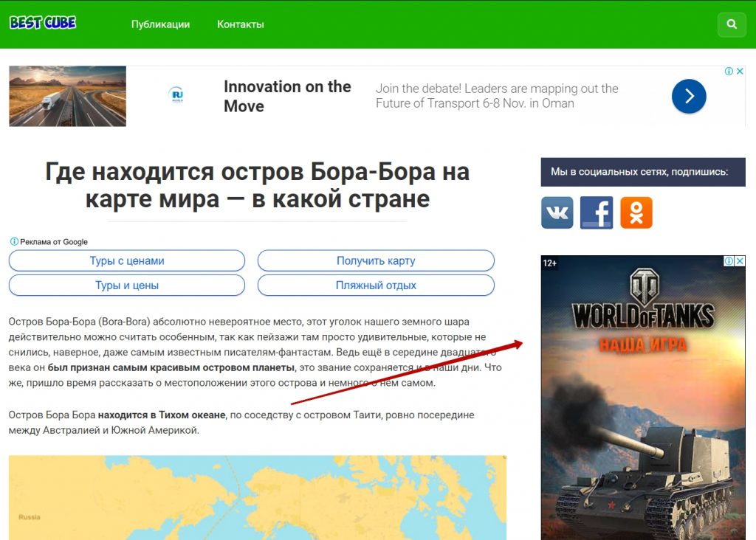Click info icon on World of Tanks ad

729,261
